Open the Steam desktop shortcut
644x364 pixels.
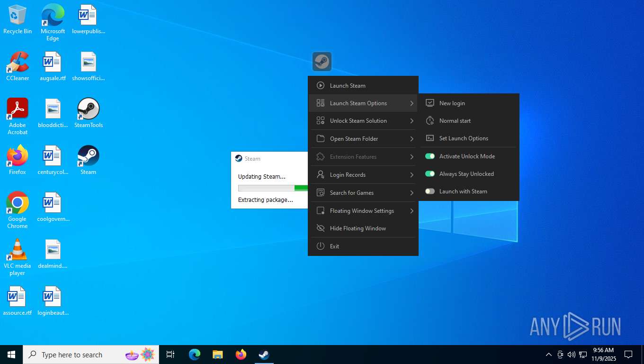click(88, 160)
